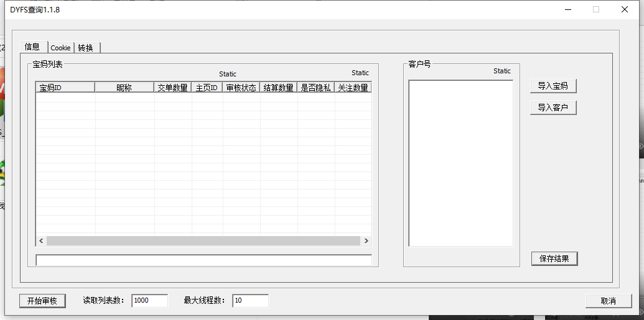Click the table's scroll right arrow

pyautogui.click(x=366, y=240)
